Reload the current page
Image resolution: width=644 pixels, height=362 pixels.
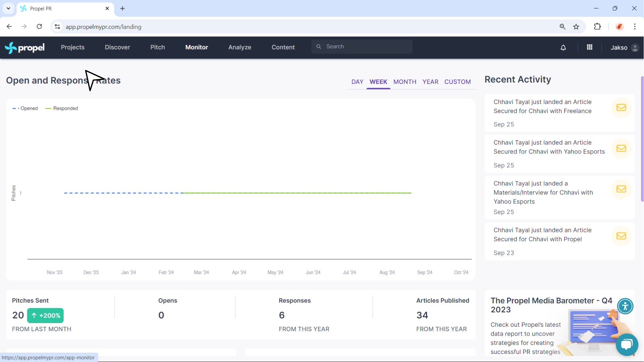pyautogui.click(x=39, y=26)
